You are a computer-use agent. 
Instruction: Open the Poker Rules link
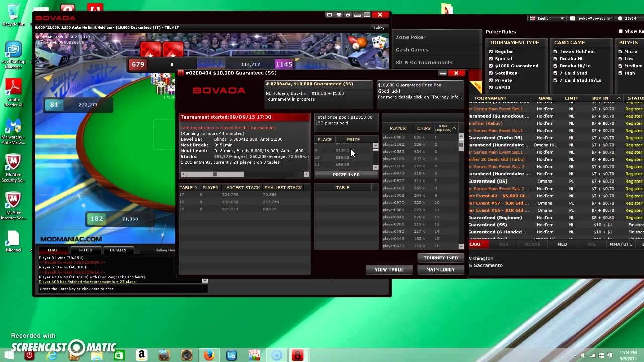[500, 32]
